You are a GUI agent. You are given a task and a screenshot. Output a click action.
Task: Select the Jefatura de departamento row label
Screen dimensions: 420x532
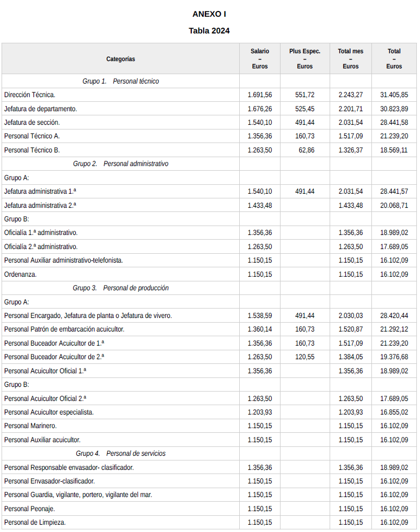41,109
